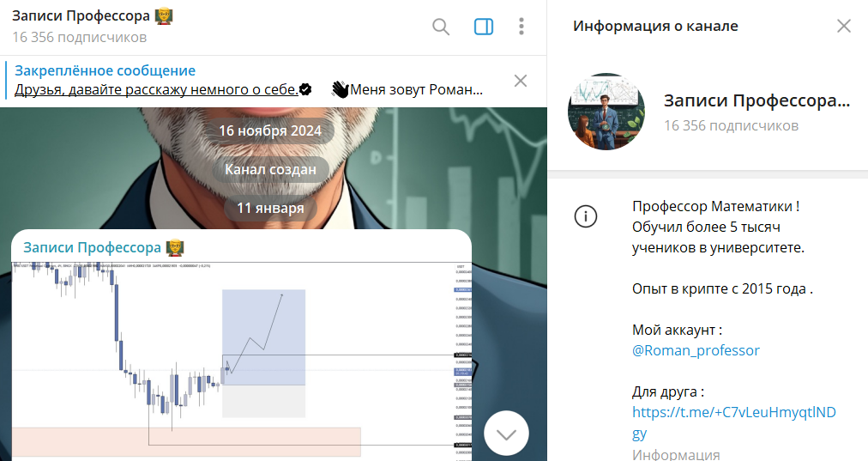Click the '11 января' date badge
The width and height of the screenshot is (868, 461).
click(270, 209)
